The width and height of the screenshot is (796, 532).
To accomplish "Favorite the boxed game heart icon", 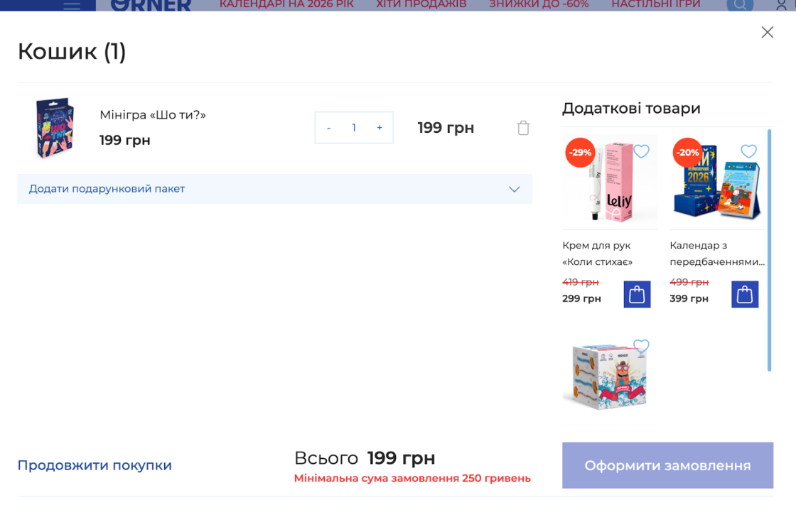I will [641, 346].
